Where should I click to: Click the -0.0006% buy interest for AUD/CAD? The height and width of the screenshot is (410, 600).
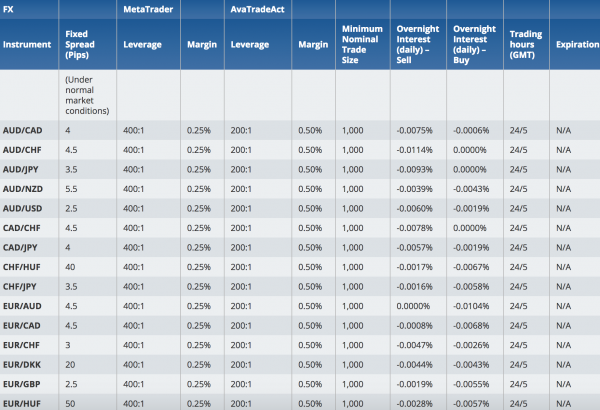(471, 130)
